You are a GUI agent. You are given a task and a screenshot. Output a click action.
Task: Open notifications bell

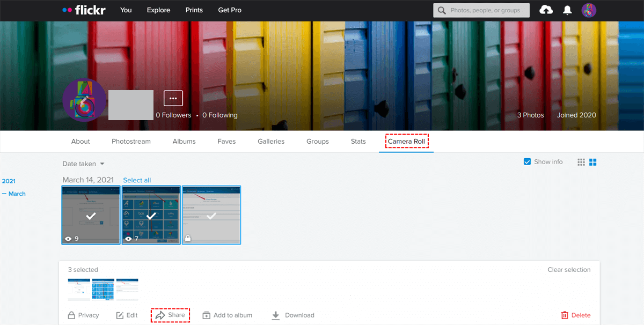point(567,10)
